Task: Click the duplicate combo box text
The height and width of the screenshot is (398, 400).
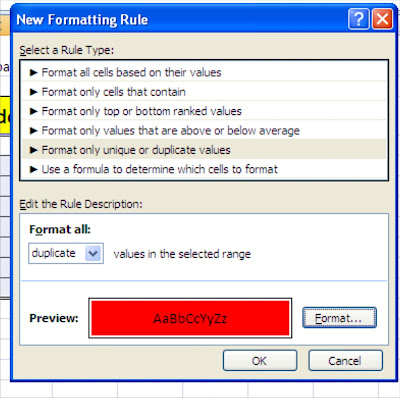Action: [54, 253]
